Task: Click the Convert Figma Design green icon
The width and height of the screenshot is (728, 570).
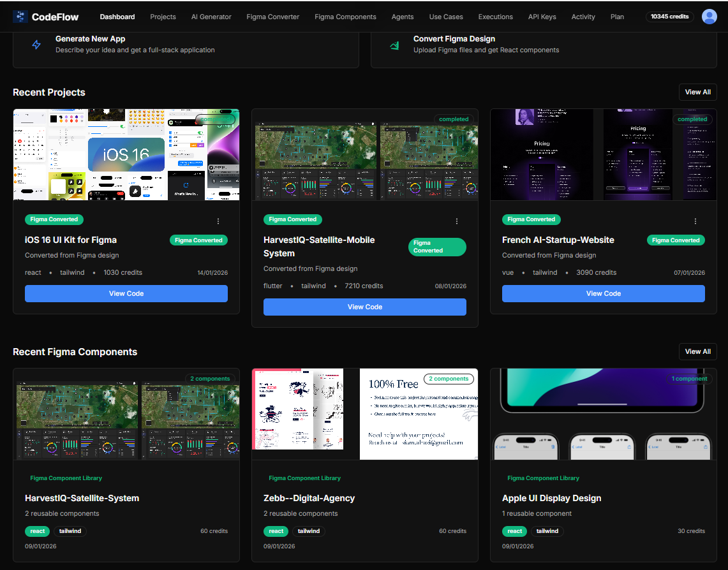Action: point(394,45)
